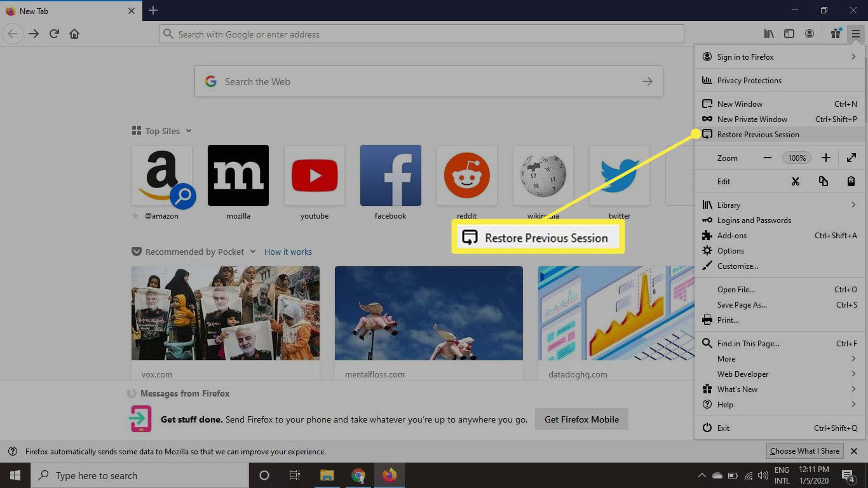
Task: Open the Firefox account toolbar icon
Action: 810,34
